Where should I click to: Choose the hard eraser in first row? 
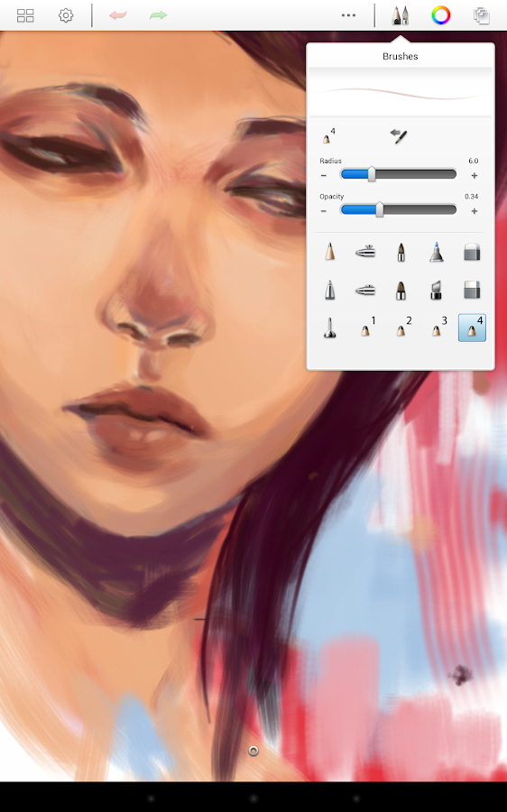[472, 252]
